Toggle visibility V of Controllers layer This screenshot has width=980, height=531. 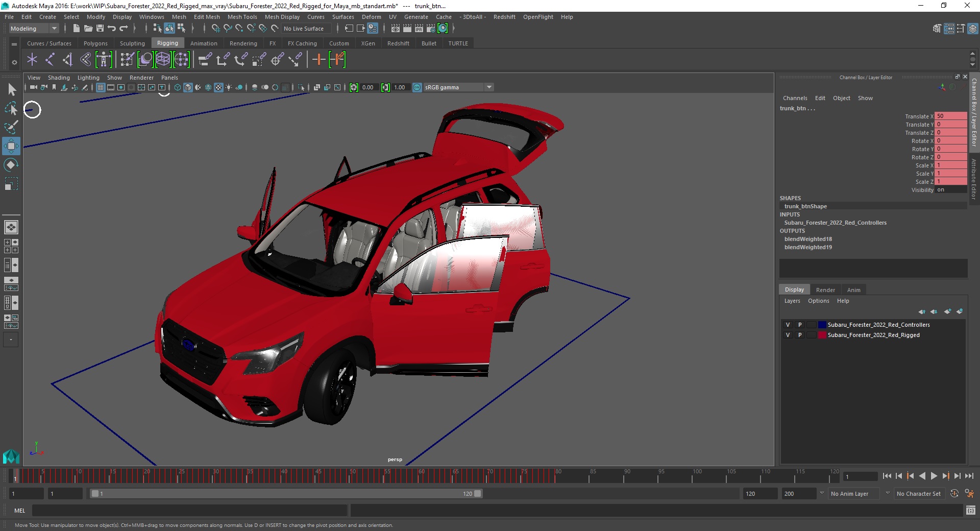point(788,325)
